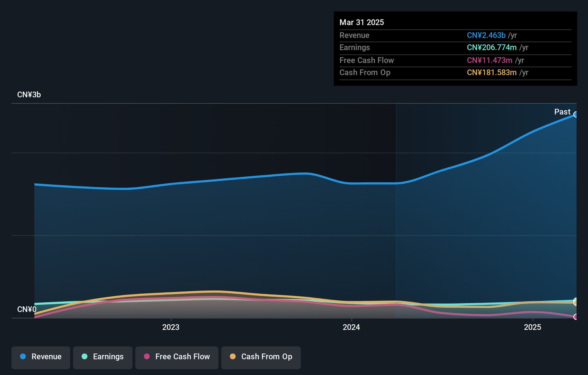This screenshot has height=375, width=588.
Task: Click the 2024 x-axis label
Action: coord(351,327)
